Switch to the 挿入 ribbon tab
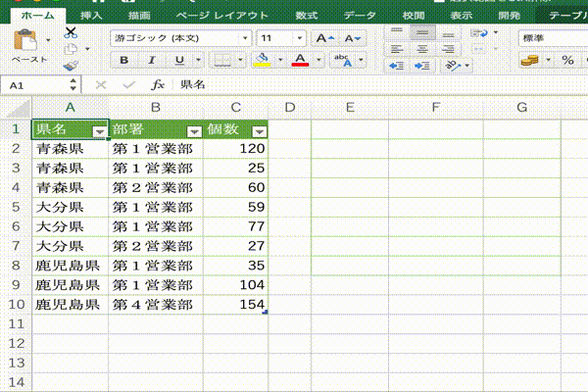Viewport: 588px width, 392px height. [x=90, y=16]
